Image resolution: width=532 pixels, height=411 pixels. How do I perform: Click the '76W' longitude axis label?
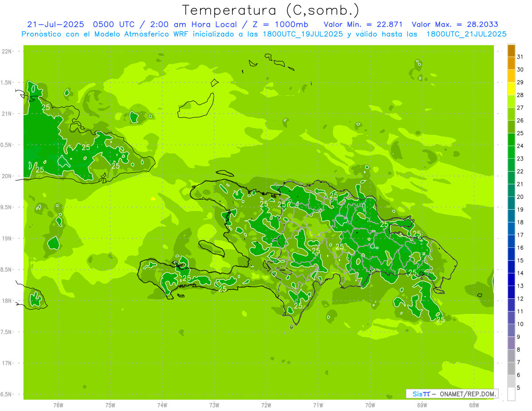pyautogui.click(x=58, y=405)
